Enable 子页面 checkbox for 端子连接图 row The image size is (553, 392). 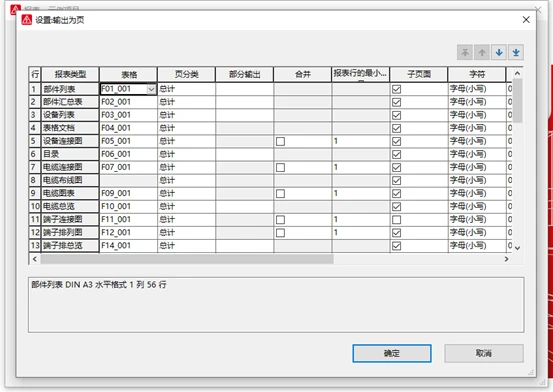pos(396,220)
